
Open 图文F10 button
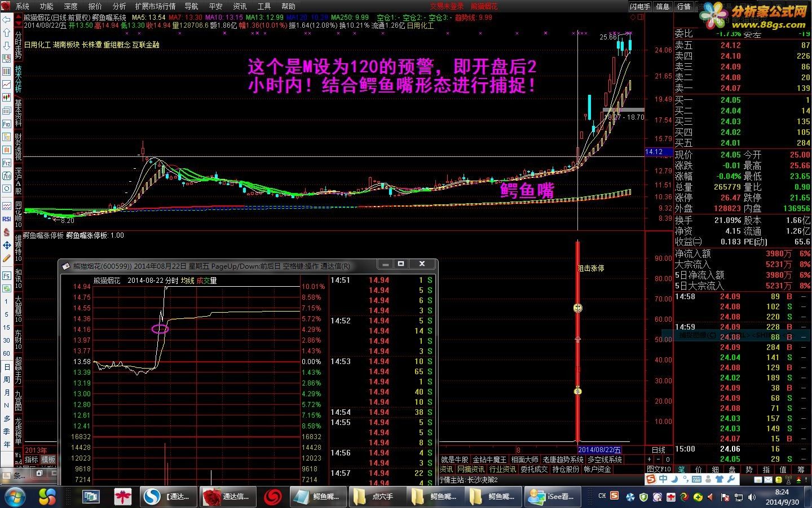coord(659,469)
